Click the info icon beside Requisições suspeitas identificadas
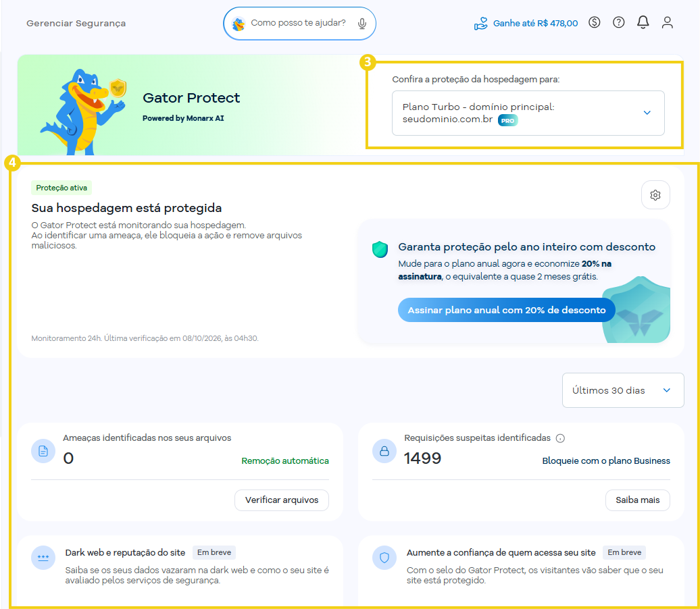The width and height of the screenshot is (700, 609). [560, 439]
